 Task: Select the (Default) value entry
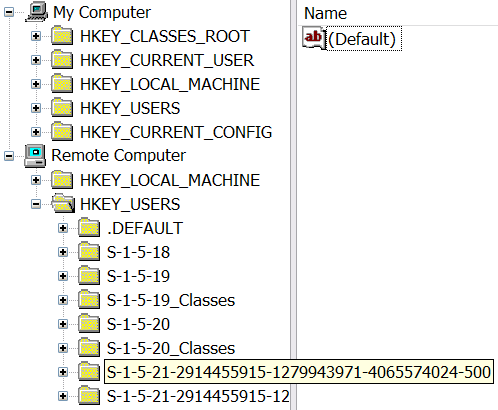[364, 39]
